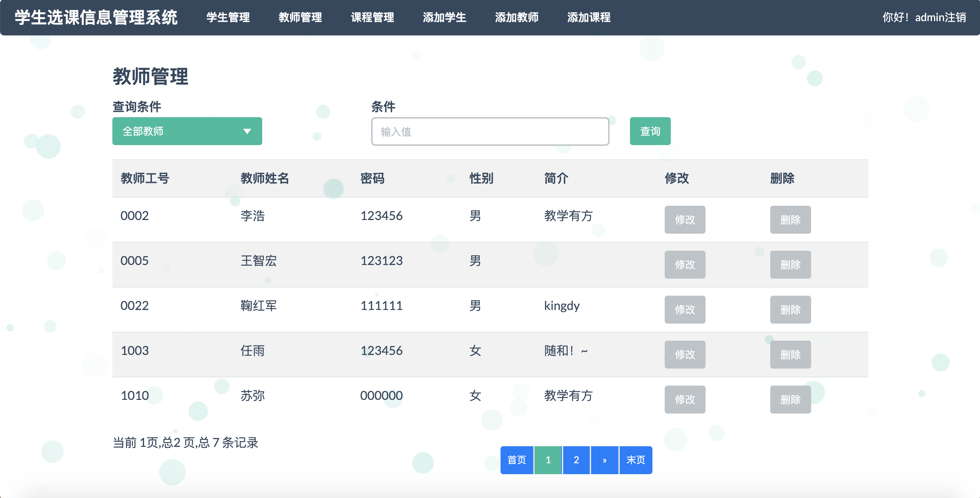Image resolution: width=980 pixels, height=498 pixels.
Task: Delete teacher 苏弥 record
Action: (x=791, y=399)
